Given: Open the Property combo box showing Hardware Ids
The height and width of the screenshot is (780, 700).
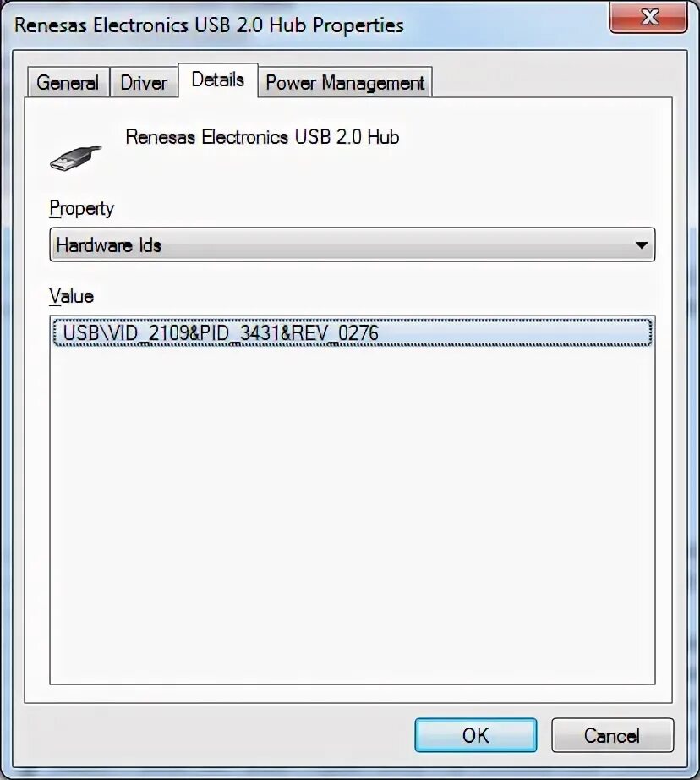Looking at the screenshot, I should pyautogui.click(x=352, y=244).
